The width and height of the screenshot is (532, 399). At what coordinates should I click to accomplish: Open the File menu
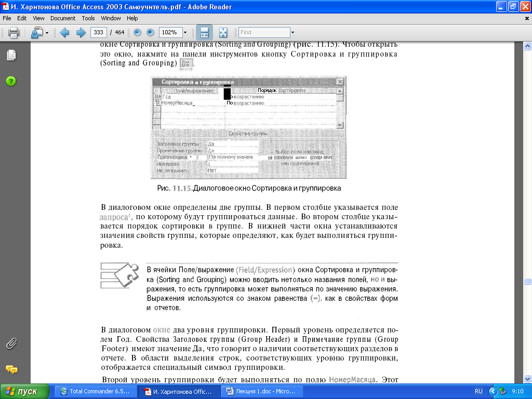pyautogui.click(x=7, y=18)
